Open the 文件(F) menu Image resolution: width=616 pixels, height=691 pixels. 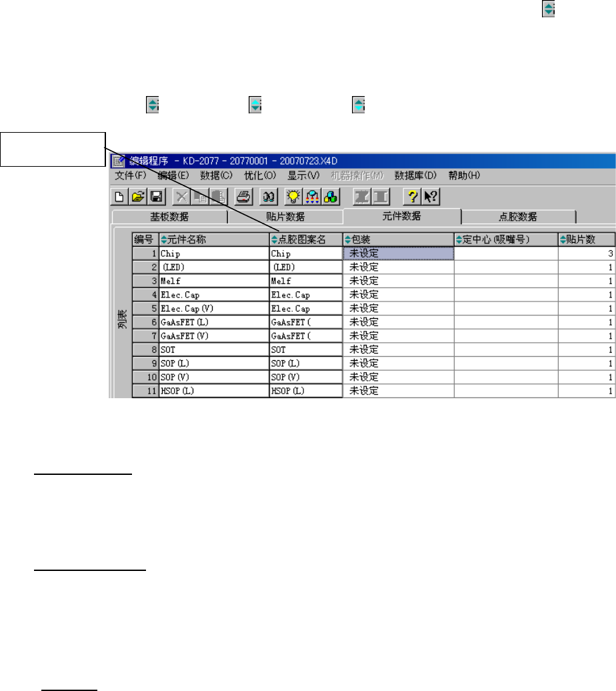(x=131, y=176)
